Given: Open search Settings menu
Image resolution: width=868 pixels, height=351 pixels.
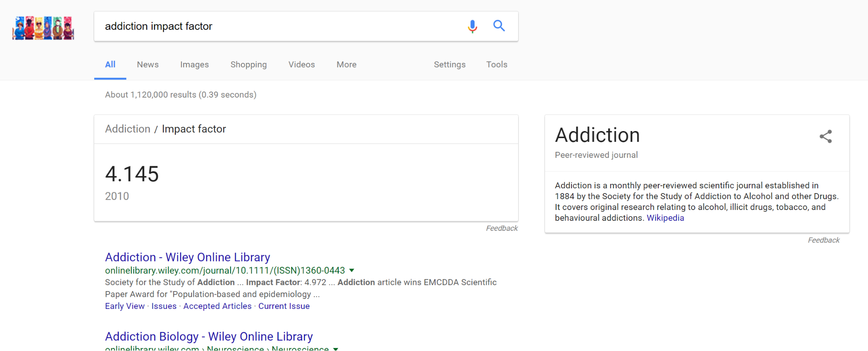Looking at the screenshot, I should tap(449, 65).
